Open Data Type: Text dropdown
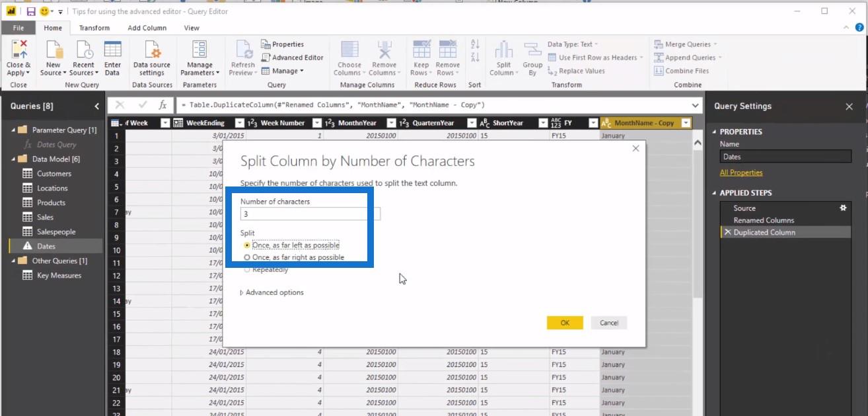Viewport: 868px width, 416px height. pos(573,44)
